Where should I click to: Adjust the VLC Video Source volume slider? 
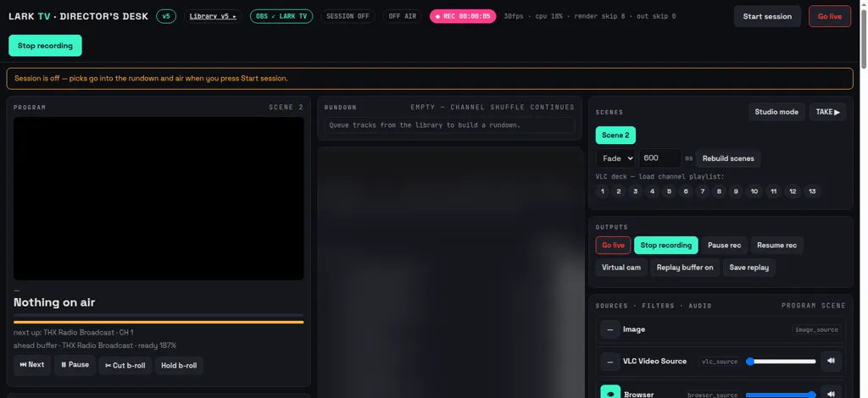tap(781, 362)
